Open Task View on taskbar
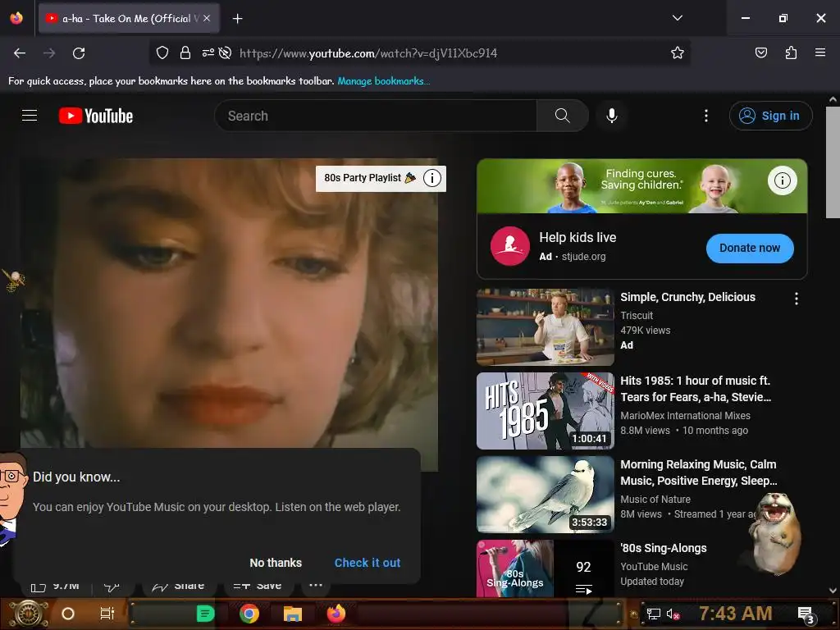The height and width of the screenshot is (630, 840). pos(107,614)
